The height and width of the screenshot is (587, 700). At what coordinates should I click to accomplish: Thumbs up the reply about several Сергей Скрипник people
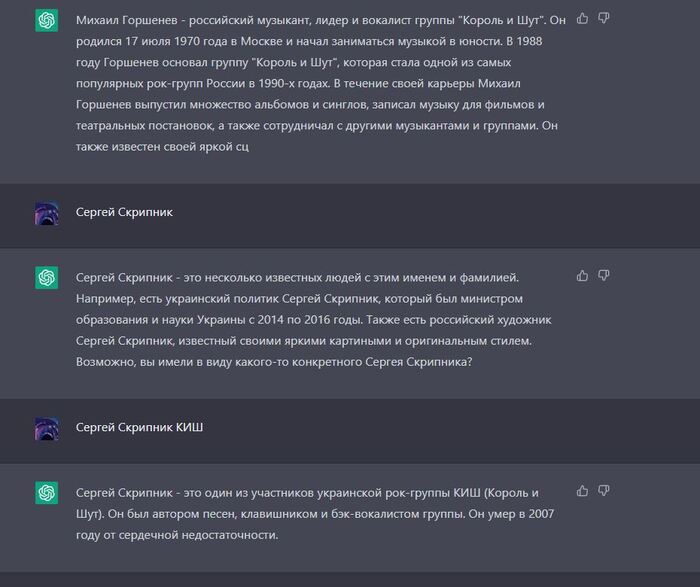(583, 275)
